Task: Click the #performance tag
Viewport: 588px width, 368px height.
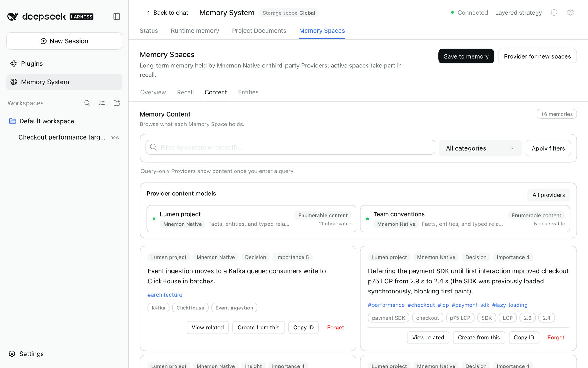Action: (x=386, y=305)
